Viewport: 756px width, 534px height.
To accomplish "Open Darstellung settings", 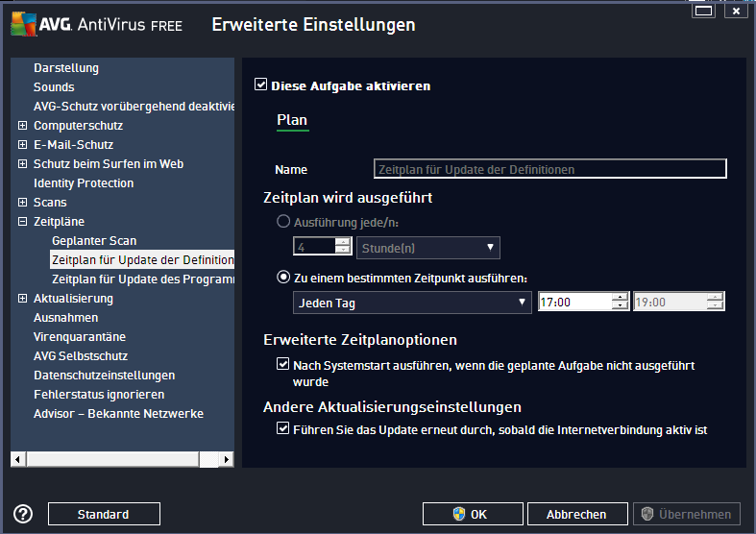I will [x=66, y=68].
